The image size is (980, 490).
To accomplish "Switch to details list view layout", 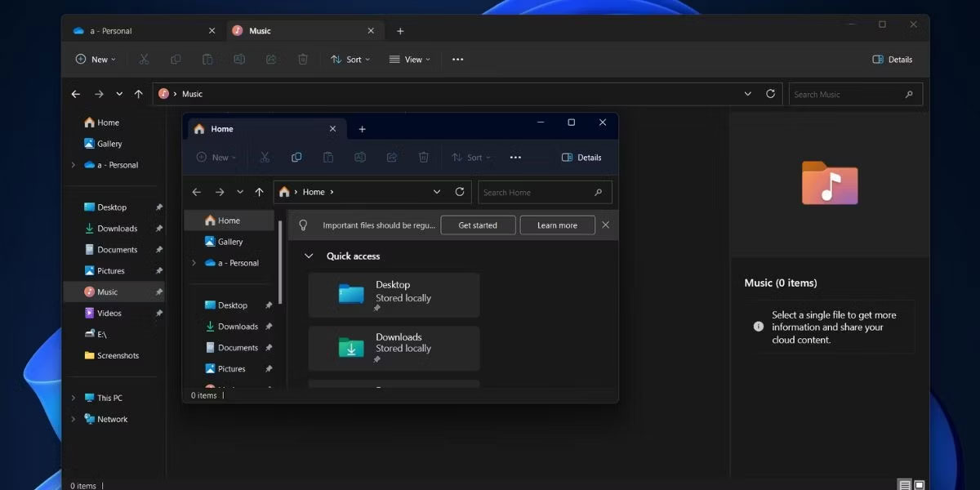I will click(904, 485).
